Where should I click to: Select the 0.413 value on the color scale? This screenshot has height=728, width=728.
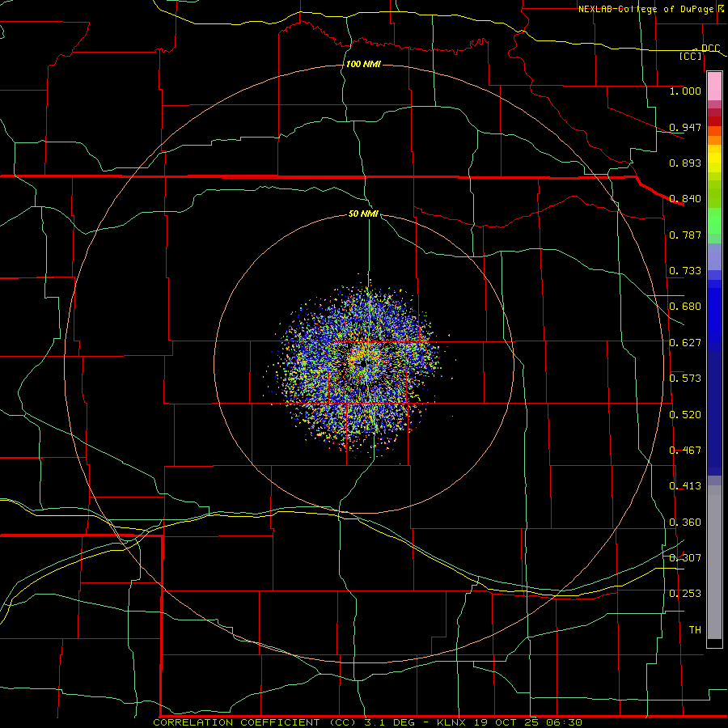click(685, 486)
